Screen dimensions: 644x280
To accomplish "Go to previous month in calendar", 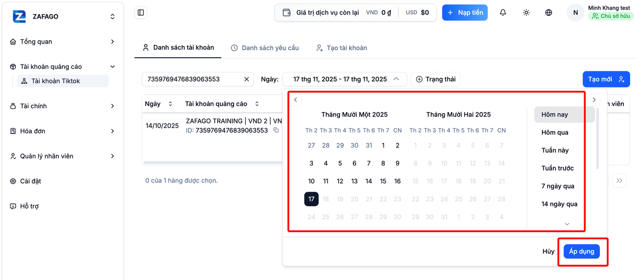I will coord(296,100).
